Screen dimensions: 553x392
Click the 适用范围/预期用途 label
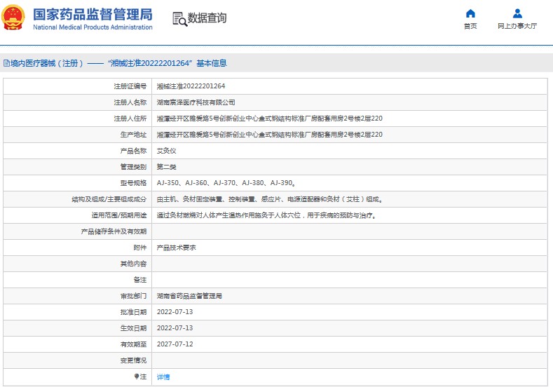(x=119, y=215)
